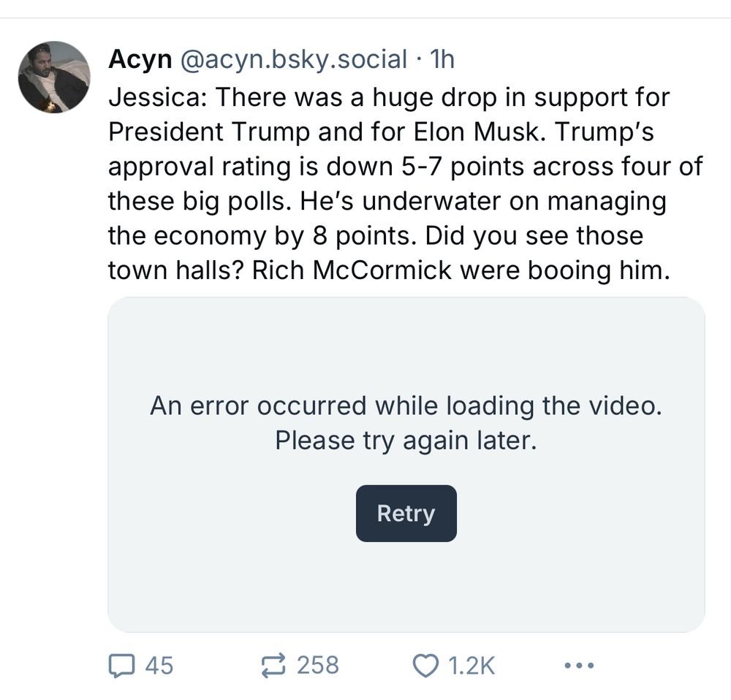
Task: Open the post by clicking the Jessica quote text
Action: tap(406, 183)
